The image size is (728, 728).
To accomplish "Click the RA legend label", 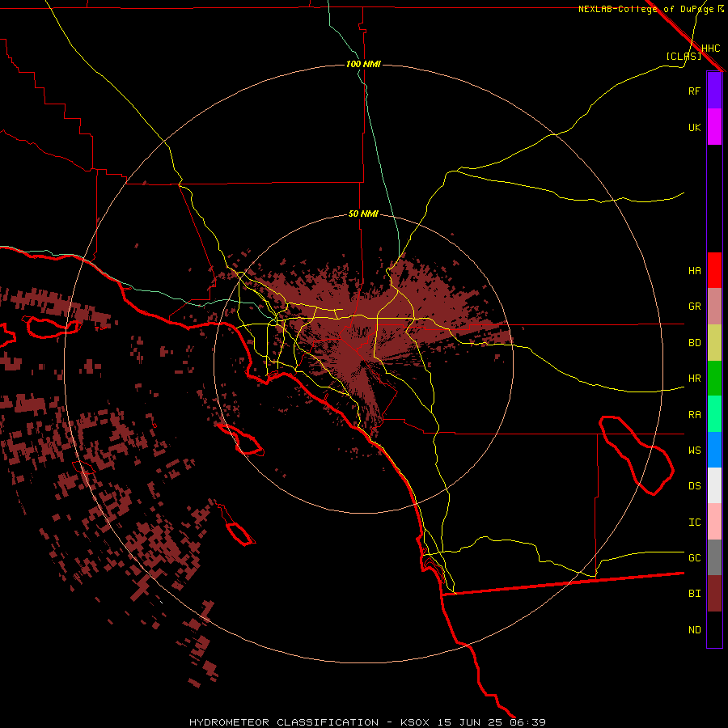I will (694, 415).
